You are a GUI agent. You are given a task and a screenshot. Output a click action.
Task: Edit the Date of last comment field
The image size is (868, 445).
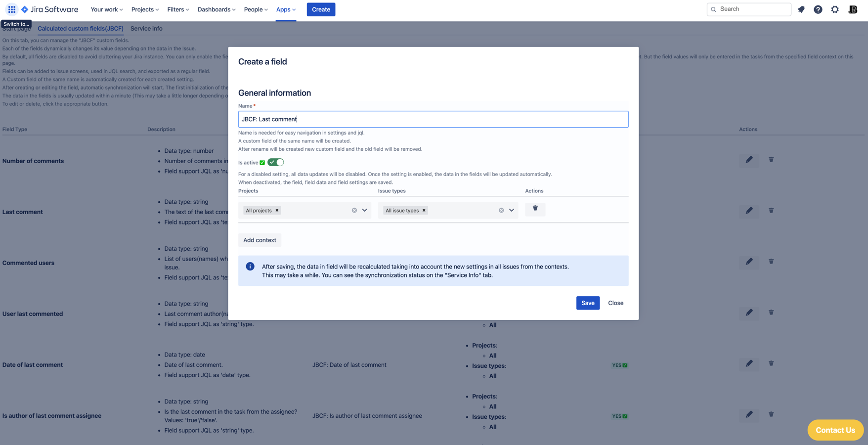749,364
